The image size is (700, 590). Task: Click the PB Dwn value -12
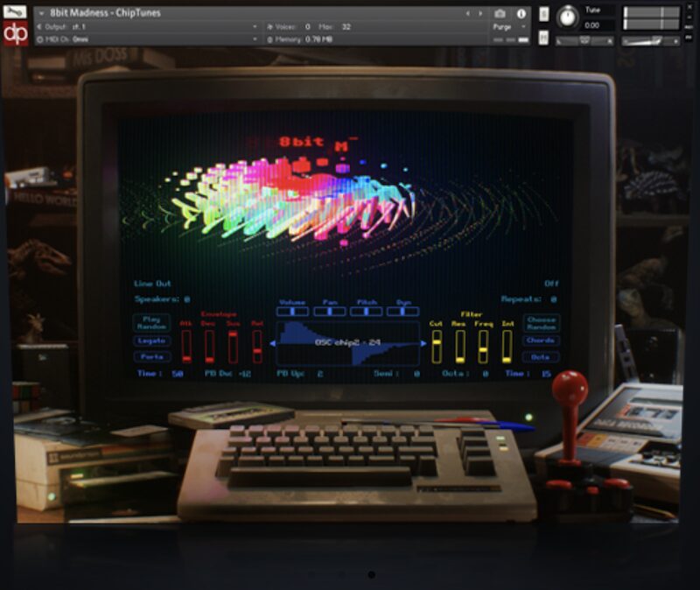point(245,374)
